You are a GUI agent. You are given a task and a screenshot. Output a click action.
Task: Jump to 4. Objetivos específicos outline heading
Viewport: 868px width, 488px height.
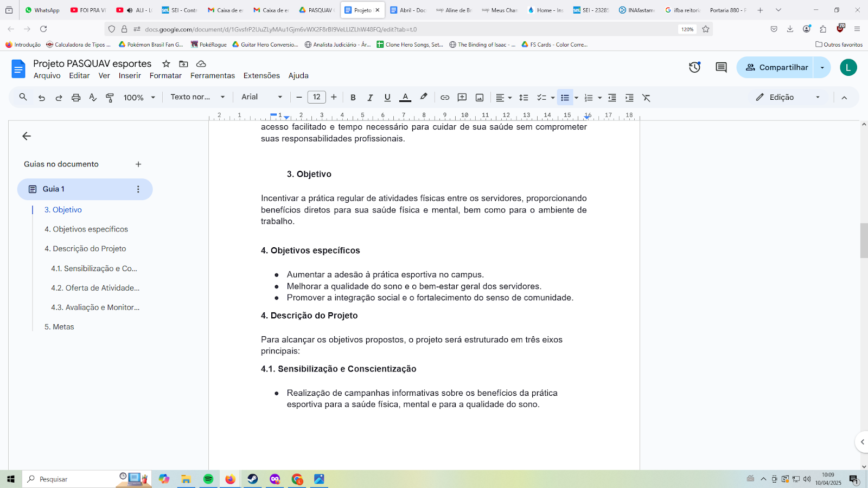86,229
